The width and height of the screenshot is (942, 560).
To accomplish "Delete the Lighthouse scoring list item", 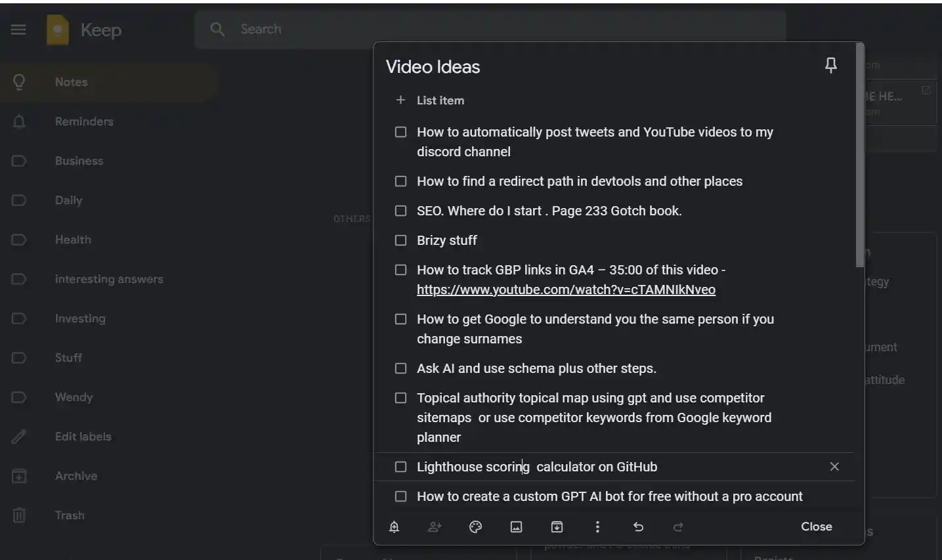I will pos(834,466).
